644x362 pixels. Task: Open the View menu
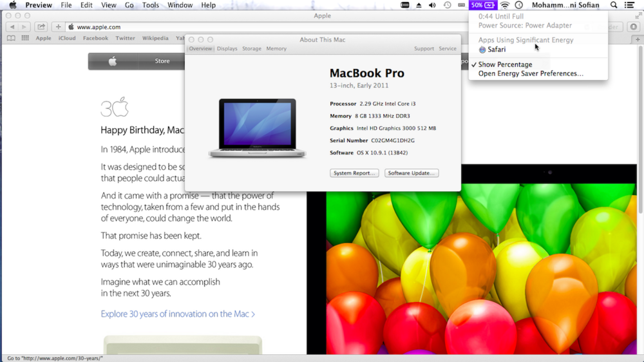tap(108, 5)
